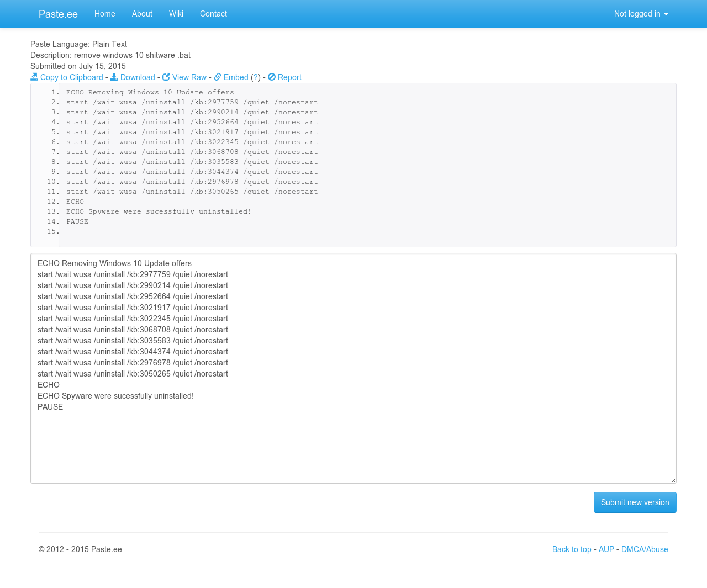Image resolution: width=707 pixels, height=588 pixels.
Task: Click the Report link text
Action: click(x=289, y=77)
